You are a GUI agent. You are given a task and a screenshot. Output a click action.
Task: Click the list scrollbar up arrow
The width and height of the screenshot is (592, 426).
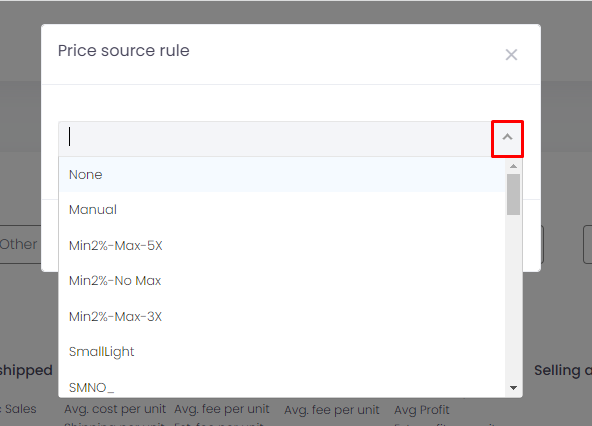(x=513, y=166)
